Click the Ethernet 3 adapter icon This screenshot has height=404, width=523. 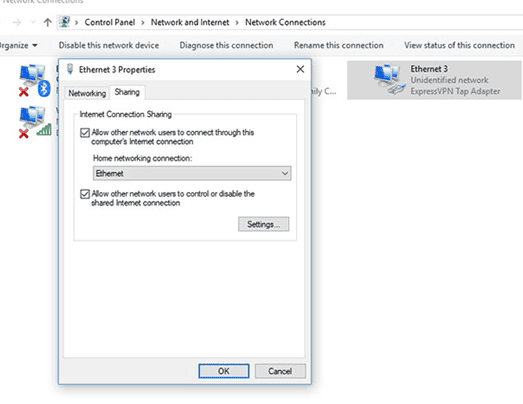[389, 79]
